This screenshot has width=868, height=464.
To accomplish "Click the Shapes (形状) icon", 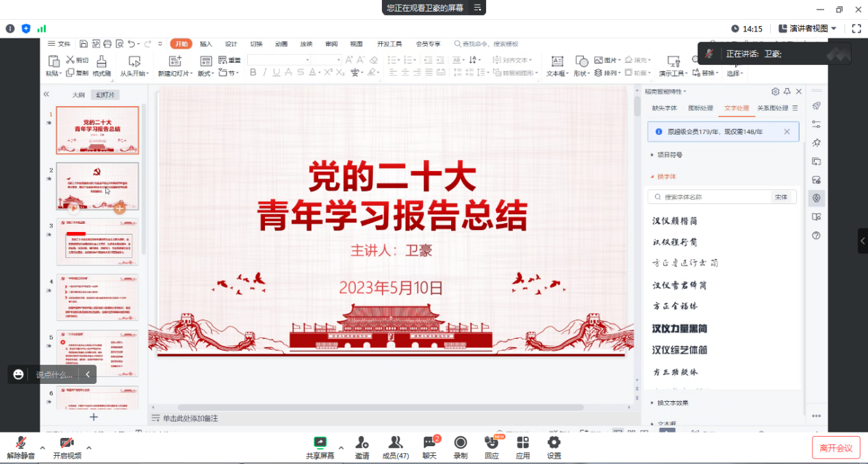I will 581,61.
